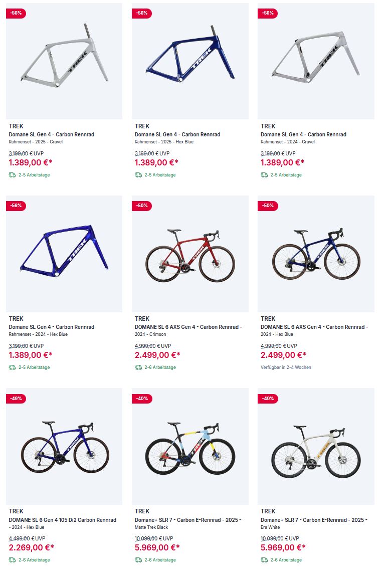
Task: Click delivery truck icon under Matte Trek Black bike
Action: 138,560
